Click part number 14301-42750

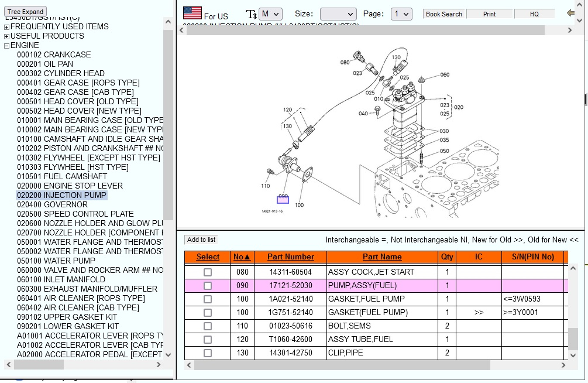click(291, 353)
